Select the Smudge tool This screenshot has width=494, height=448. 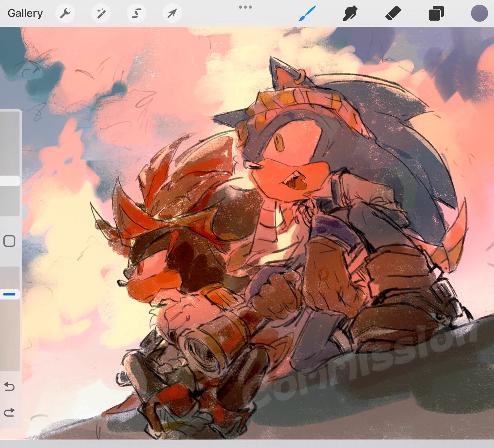tap(350, 14)
